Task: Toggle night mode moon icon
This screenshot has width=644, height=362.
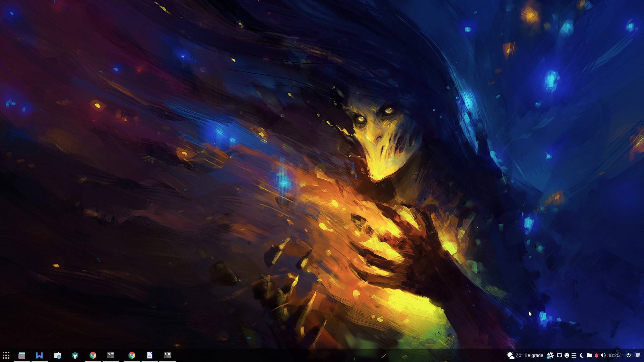Action: coord(582,355)
